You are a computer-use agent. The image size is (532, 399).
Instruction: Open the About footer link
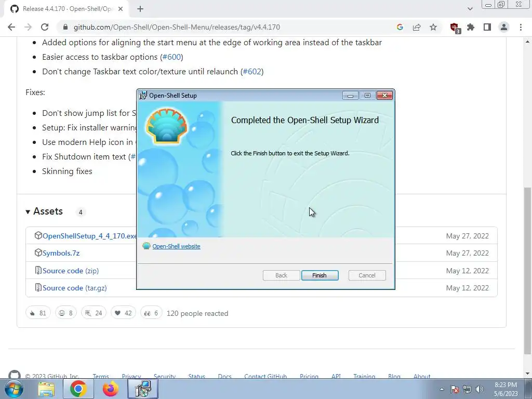click(422, 376)
